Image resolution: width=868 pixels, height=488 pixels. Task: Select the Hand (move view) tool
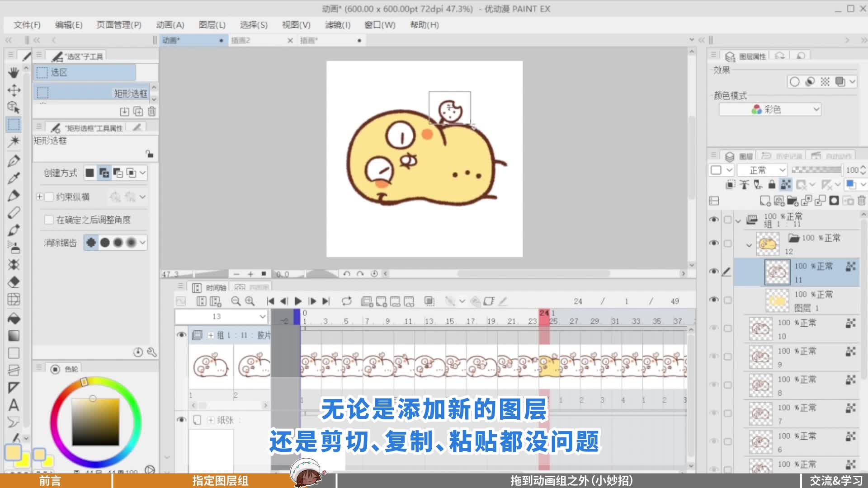point(14,72)
